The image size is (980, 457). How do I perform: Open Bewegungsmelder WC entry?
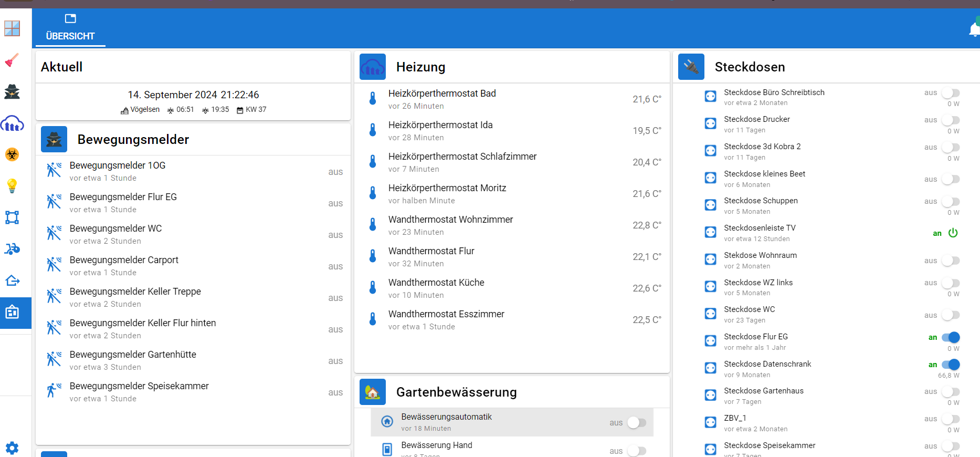coord(193,234)
